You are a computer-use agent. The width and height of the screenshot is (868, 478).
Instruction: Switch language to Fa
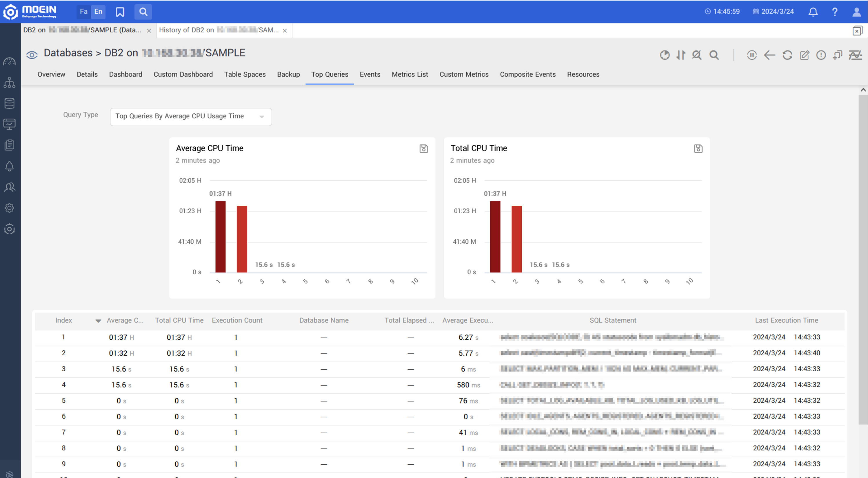[83, 12]
